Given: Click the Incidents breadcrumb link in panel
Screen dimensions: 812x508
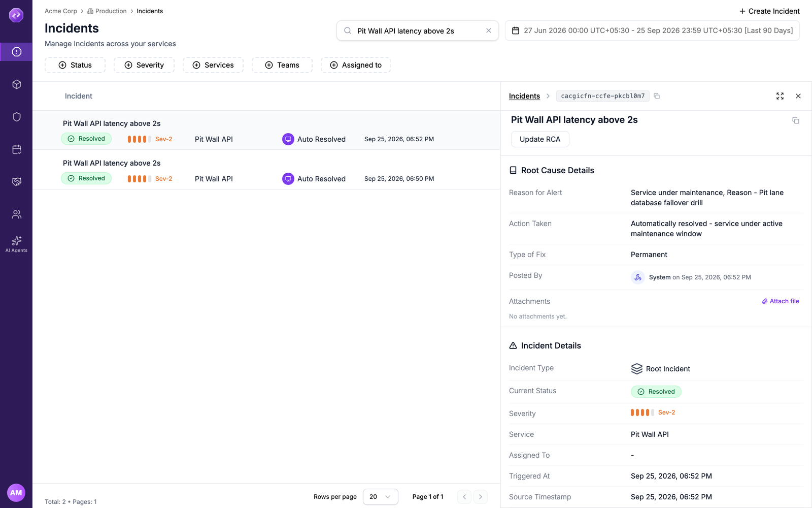Looking at the screenshot, I should [x=524, y=96].
